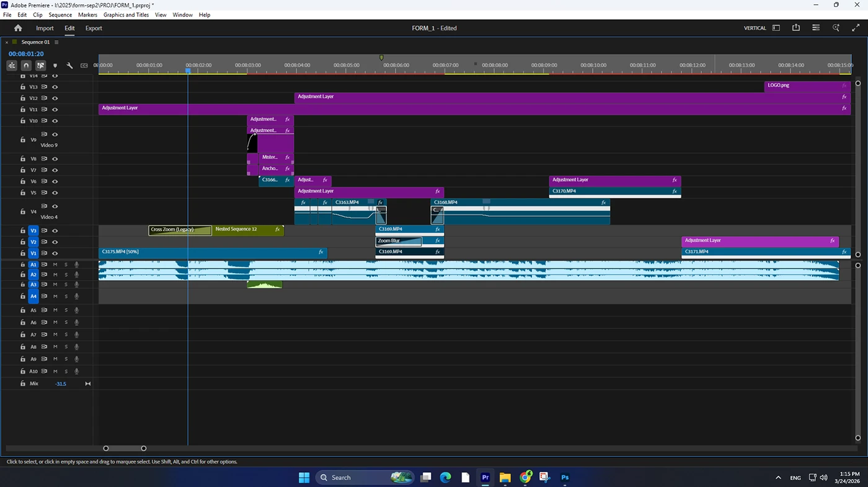Enable voice-over record on A1 track

[77, 265]
